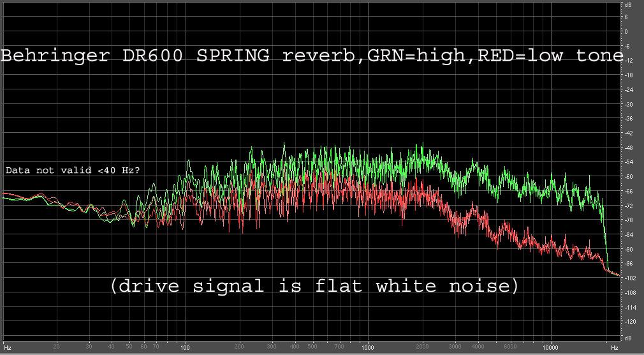
Task: Click the -18 dB level axis label
Action: [629, 75]
